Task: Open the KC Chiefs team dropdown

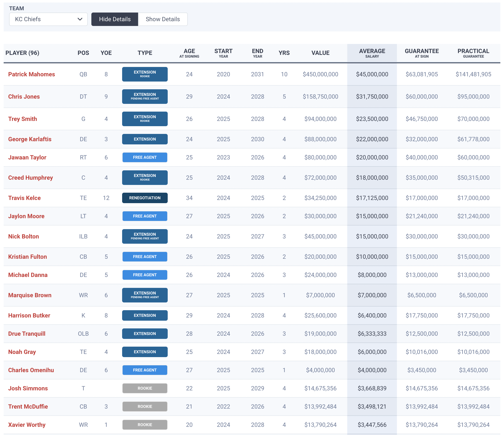Action: point(48,19)
